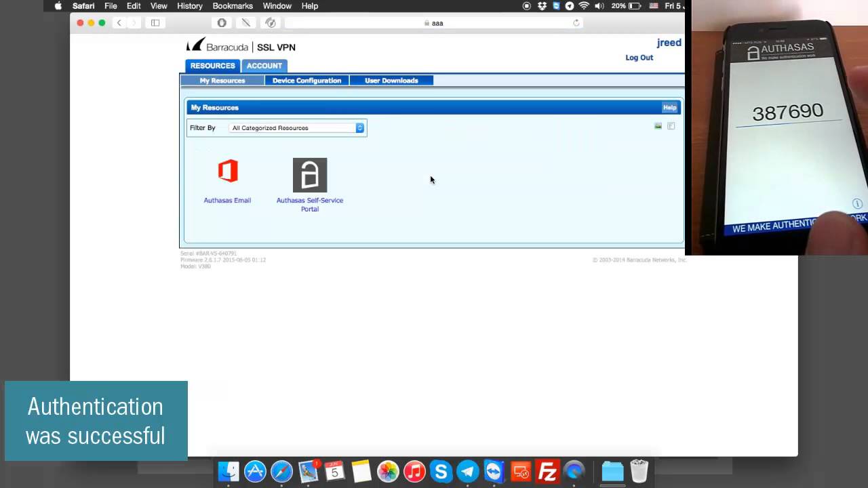The width and height of the screenshot is (868, 488).
Task: Launch Skype from the Dock
Action: tap(441, 471)
